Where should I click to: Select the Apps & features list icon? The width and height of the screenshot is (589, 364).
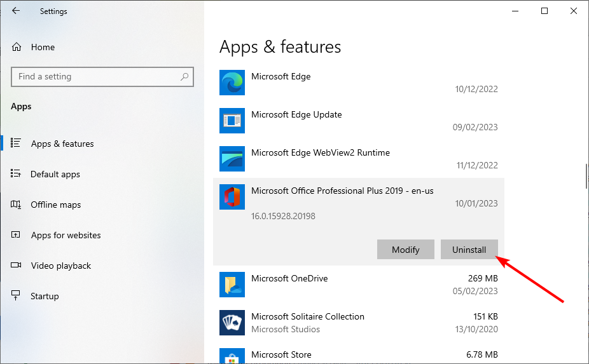(x=15, y=143)
